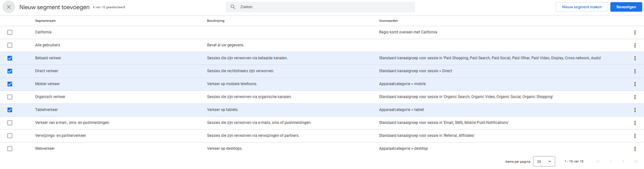Click 'Apparaatcategorie = tablet' condition
The image size is (644, 169).
[401, 110]
